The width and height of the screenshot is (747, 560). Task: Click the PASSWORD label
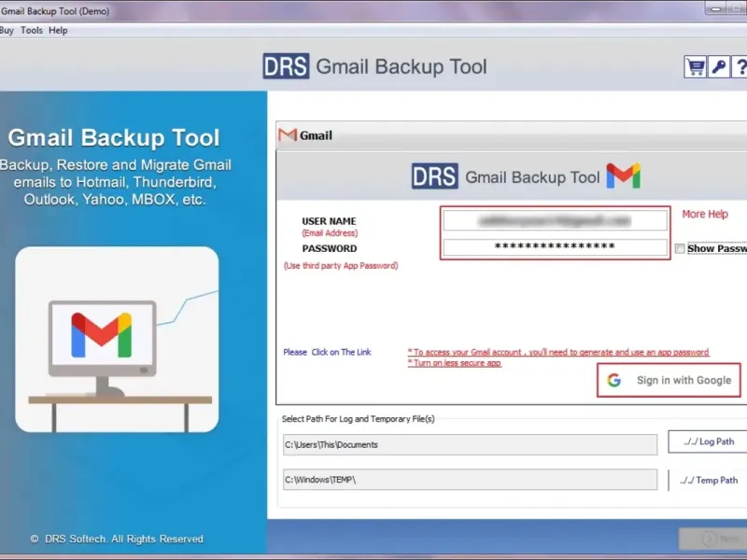[x=330, y=248]
